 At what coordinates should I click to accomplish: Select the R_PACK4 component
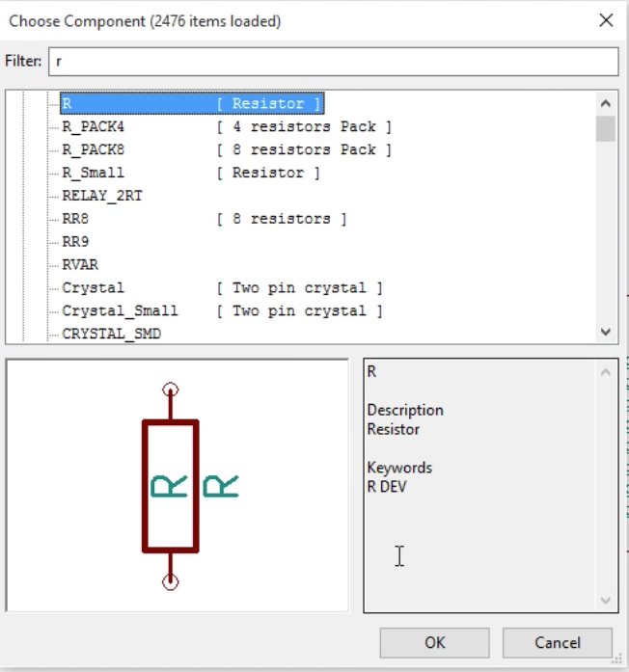[227, 127]
